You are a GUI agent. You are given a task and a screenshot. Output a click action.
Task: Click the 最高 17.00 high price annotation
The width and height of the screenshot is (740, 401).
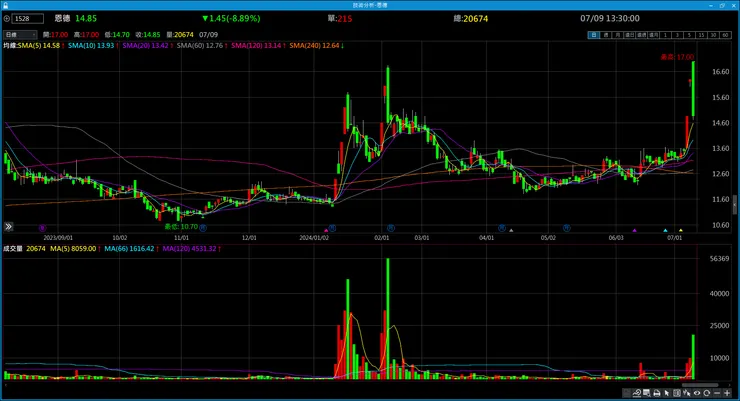677,57
